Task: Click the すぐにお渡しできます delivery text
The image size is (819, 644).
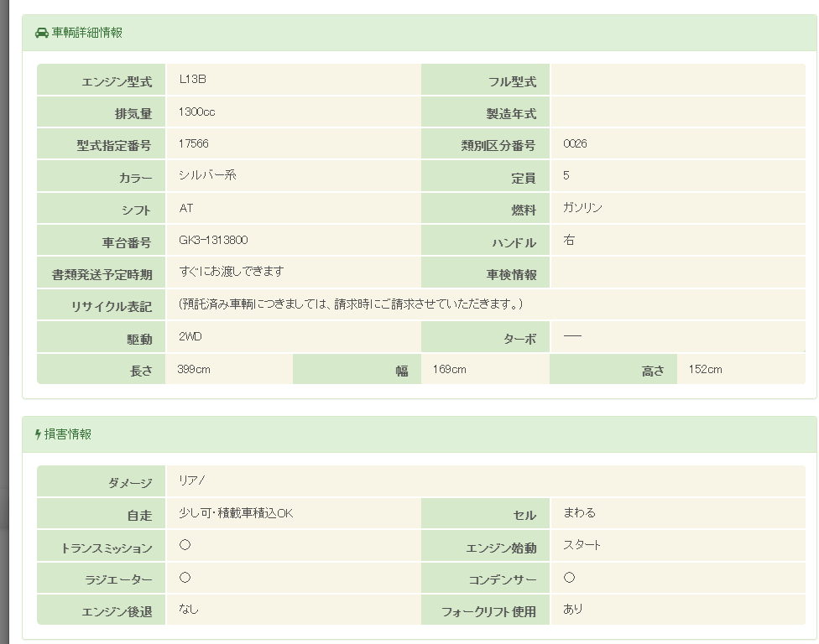Action: click(232, 271)
